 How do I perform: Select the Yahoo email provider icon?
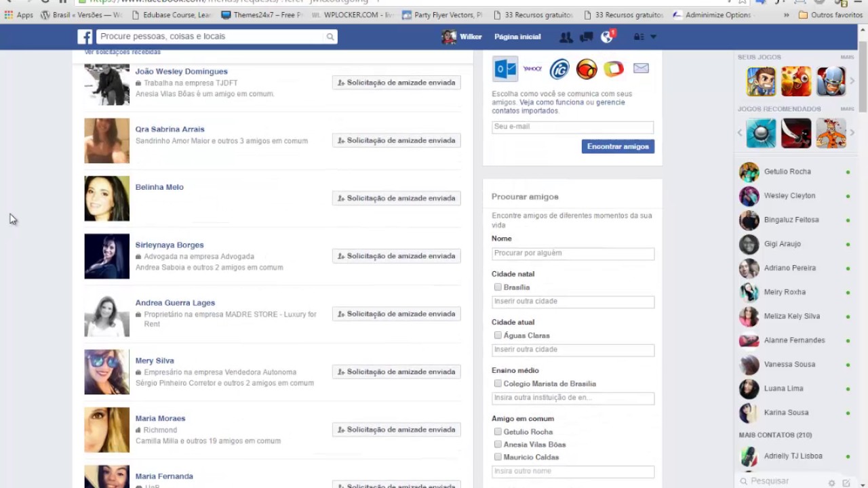point(532,68)
